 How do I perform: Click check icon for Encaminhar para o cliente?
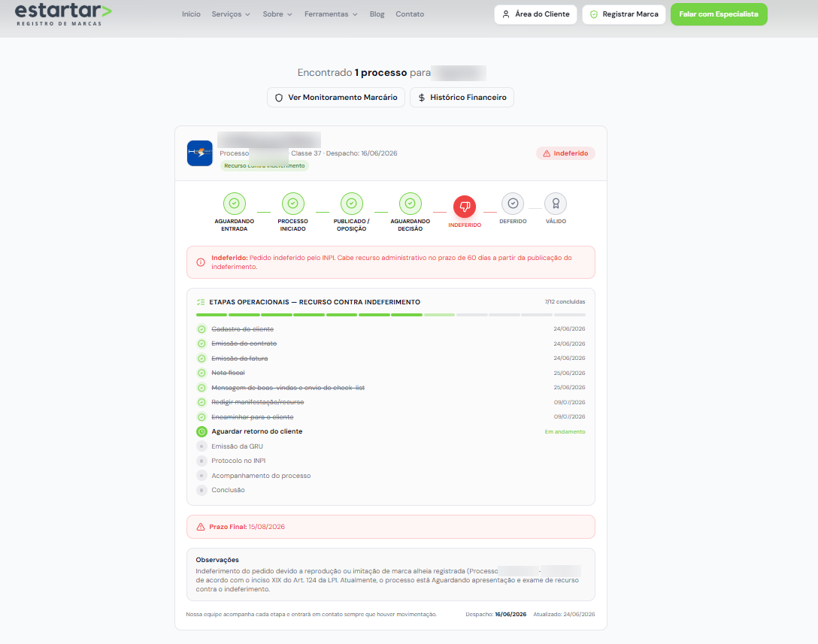tap(201, 416)
